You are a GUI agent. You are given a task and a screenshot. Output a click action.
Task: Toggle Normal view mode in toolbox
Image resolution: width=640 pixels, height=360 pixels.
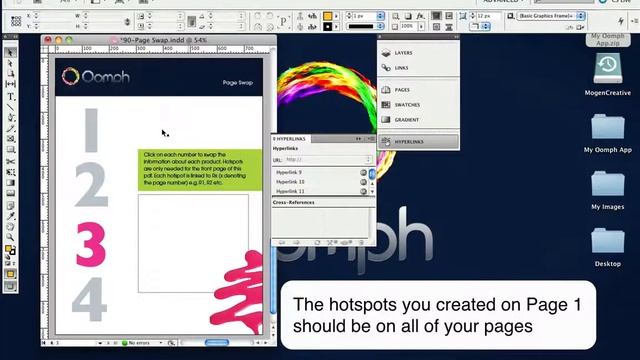(10, 274)
